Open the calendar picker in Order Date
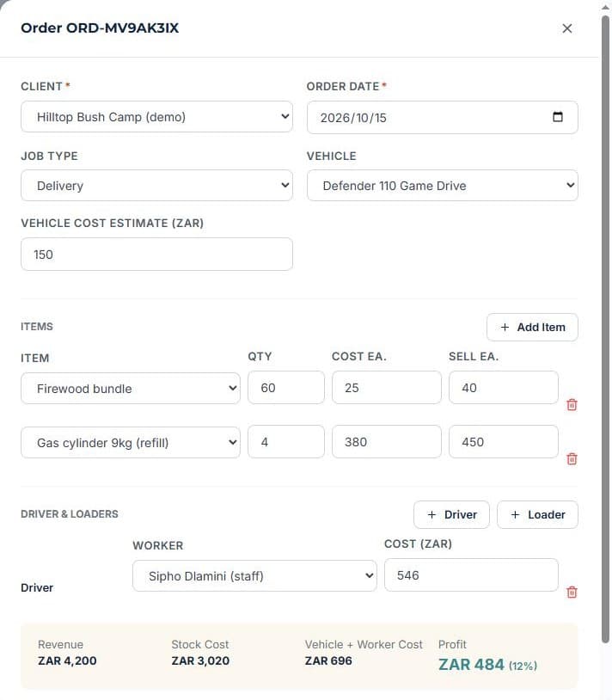 pos(558,117)
